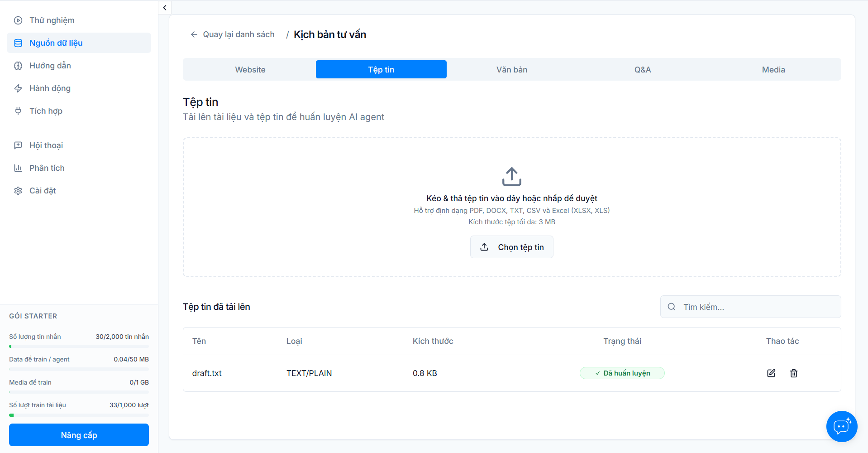Select the Tệp tin tab
This screenshot has width=868, height=453.
click(x=381, y=69)
